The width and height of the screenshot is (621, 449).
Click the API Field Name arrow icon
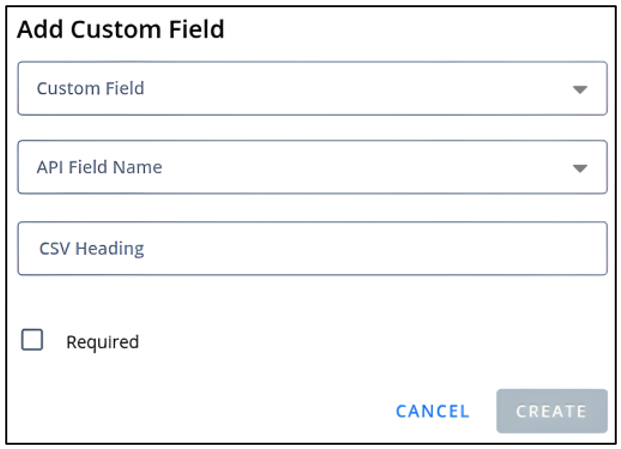(x=580, y=169)
